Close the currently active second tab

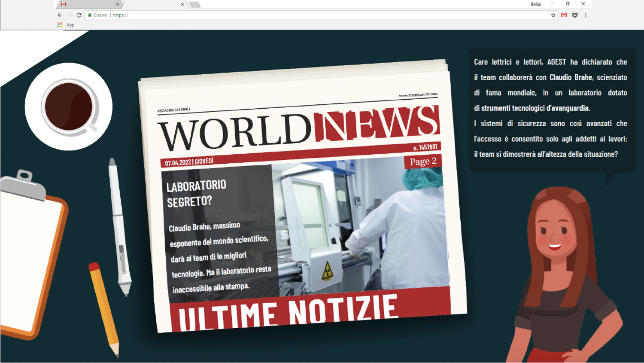[x=182, y=4]
